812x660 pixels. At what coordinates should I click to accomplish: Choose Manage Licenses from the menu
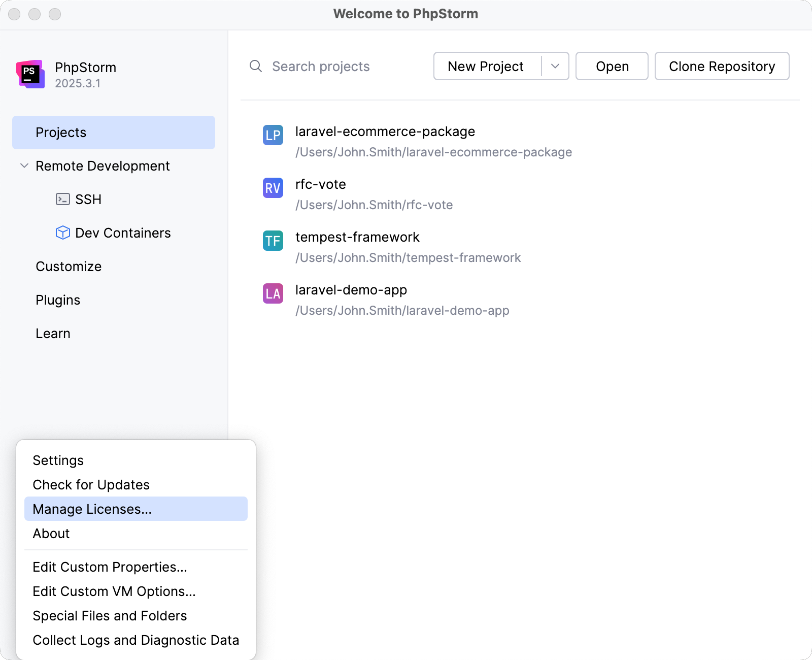click(x=92, y=509)
